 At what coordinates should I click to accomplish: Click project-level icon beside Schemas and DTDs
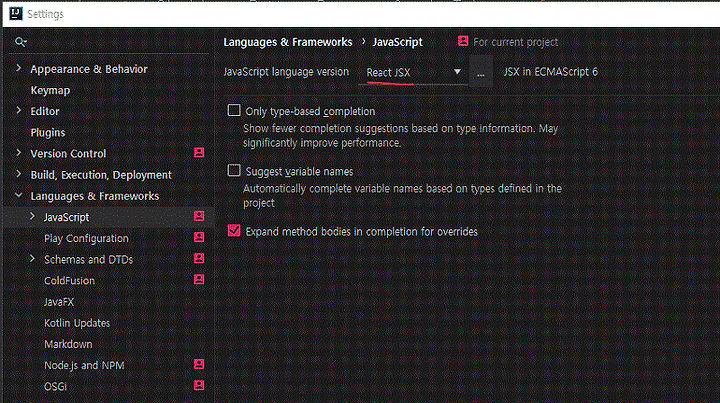pos(199,258)
